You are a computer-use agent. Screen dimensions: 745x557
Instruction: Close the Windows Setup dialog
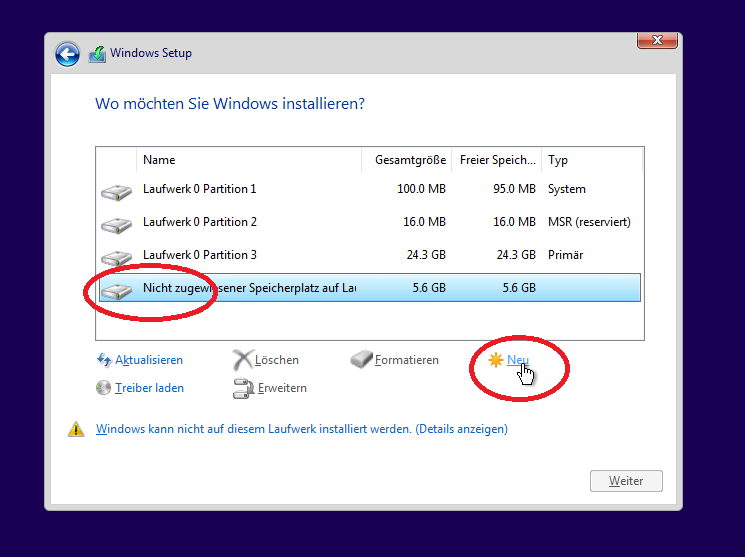click(x=657, y=40)
